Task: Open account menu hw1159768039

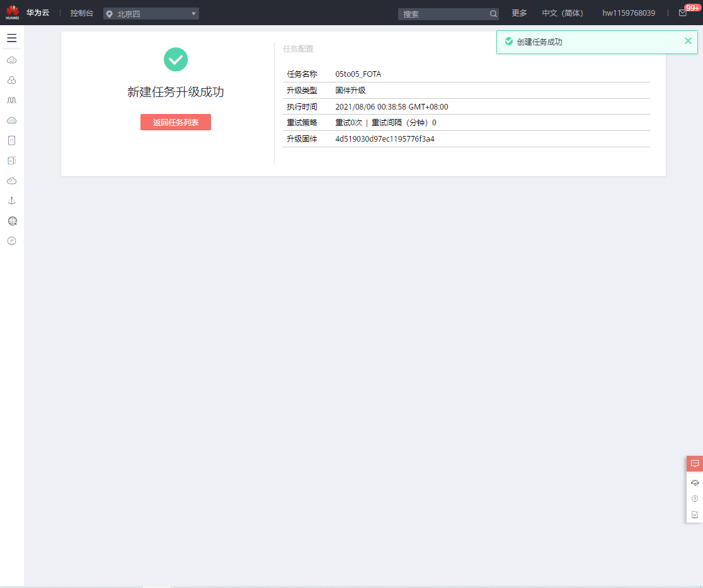Action: coord(629,13)
